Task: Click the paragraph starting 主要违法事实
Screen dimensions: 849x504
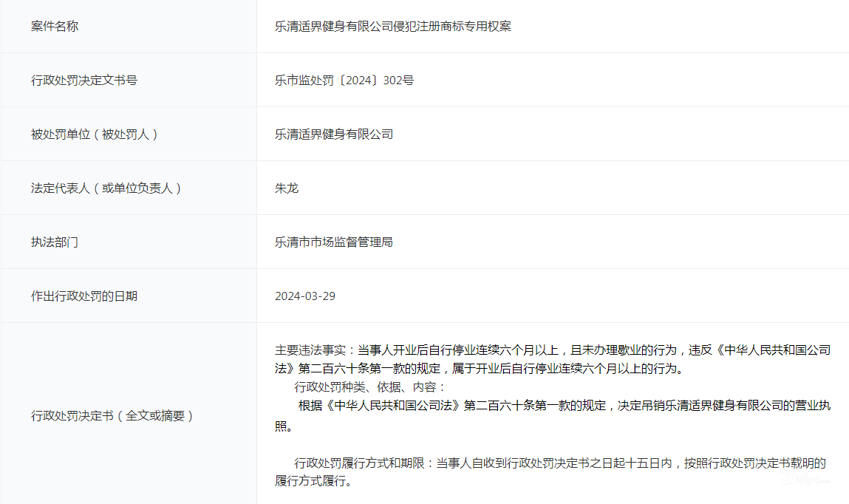Action: [552, 359]
